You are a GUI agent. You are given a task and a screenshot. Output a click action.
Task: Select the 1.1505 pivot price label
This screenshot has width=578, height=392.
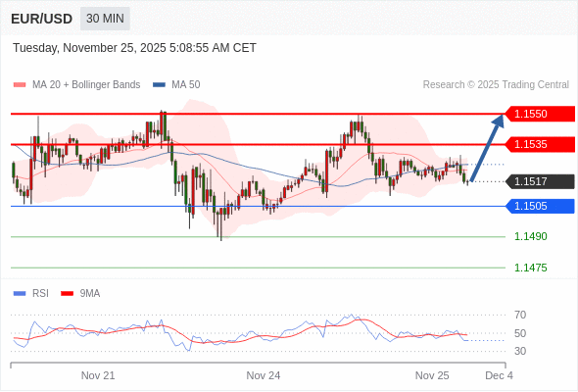click(540, 206)
